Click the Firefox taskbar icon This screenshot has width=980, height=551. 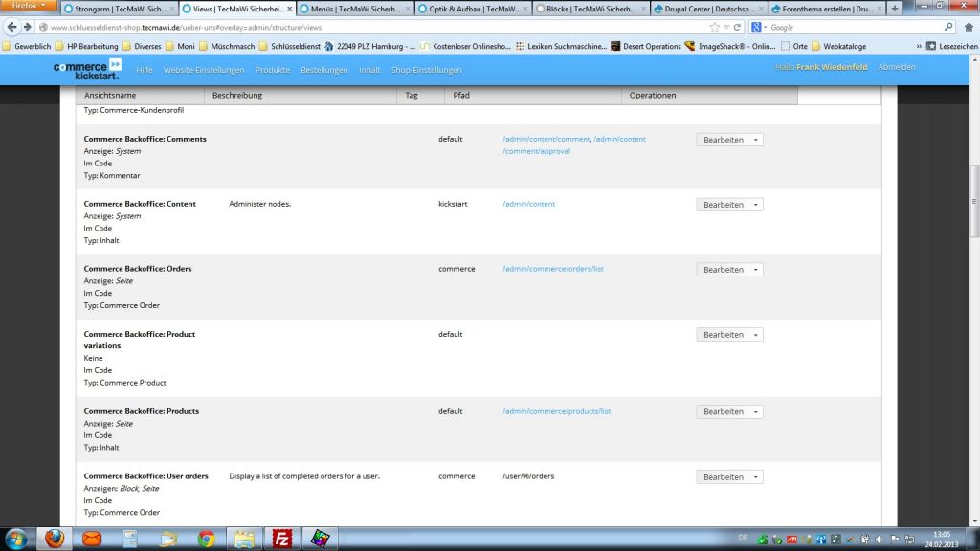click(54, 538)
